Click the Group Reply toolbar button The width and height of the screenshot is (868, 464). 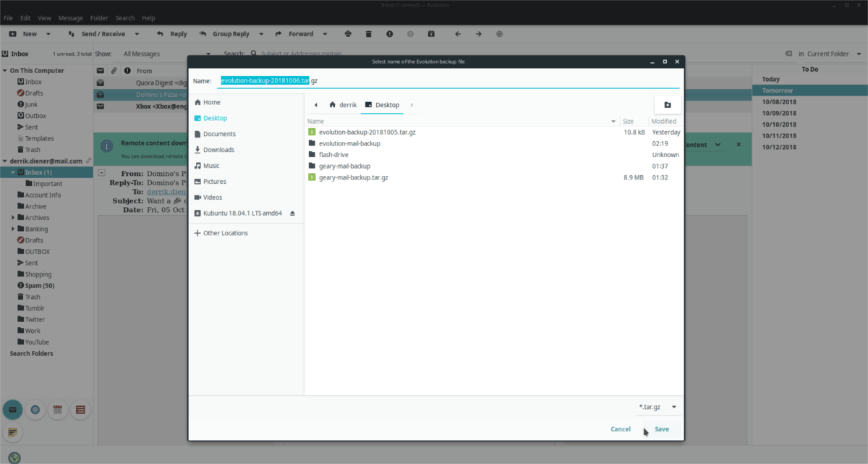[x=224, y=34]
